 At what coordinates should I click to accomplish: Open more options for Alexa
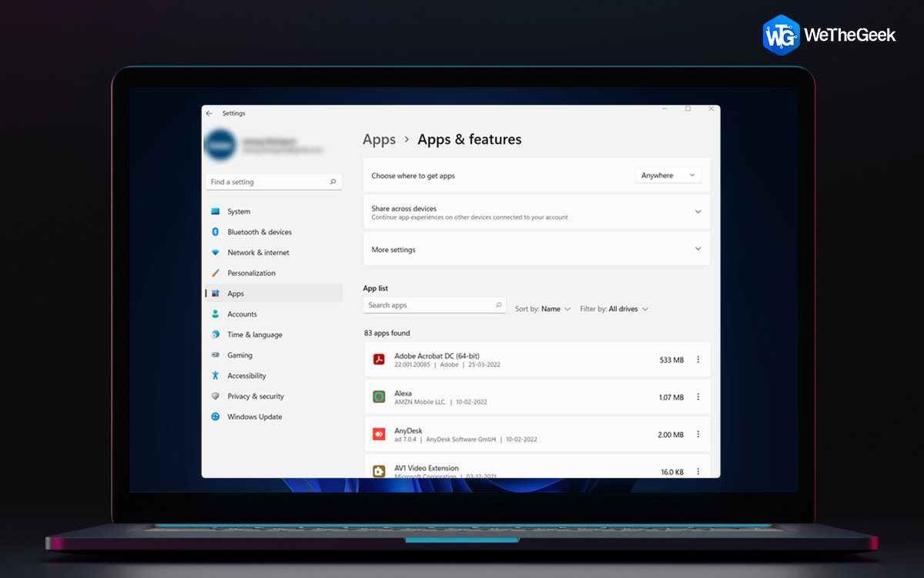(x=698, y=398)
